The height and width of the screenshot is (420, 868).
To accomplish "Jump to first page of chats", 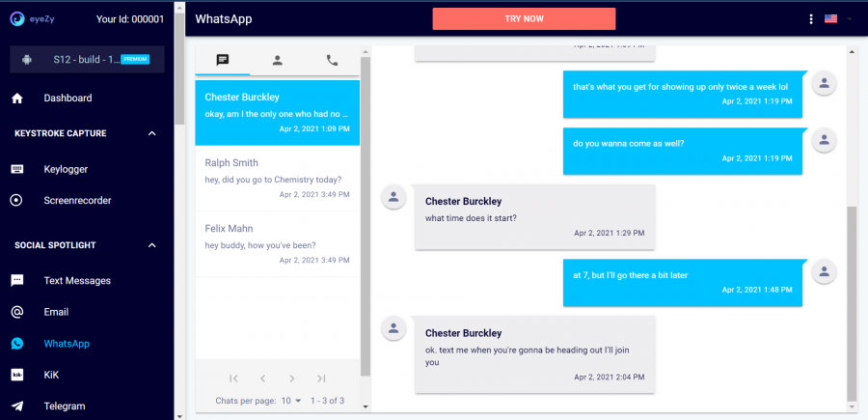I will (233, 378).
